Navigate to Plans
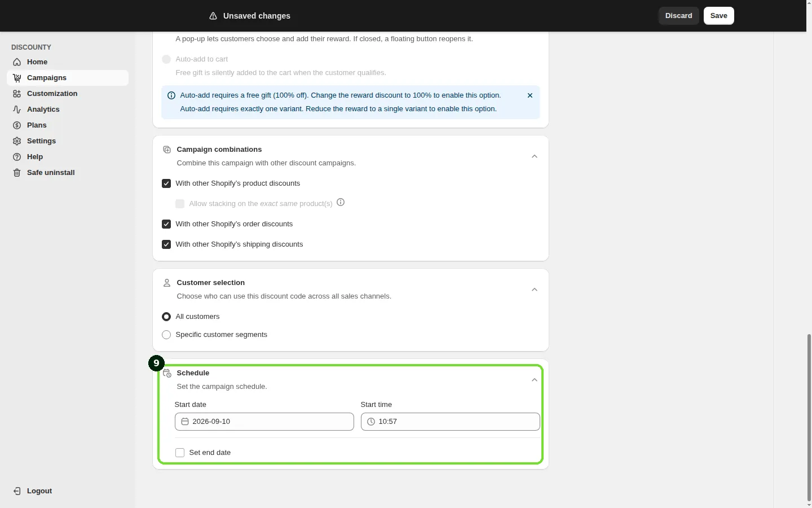 point(68,125)
